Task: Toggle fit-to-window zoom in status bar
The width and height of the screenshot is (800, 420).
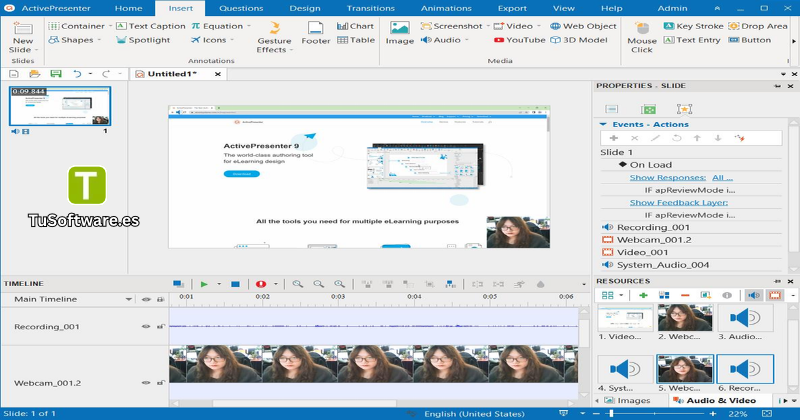Action: (x=767, y=414)
